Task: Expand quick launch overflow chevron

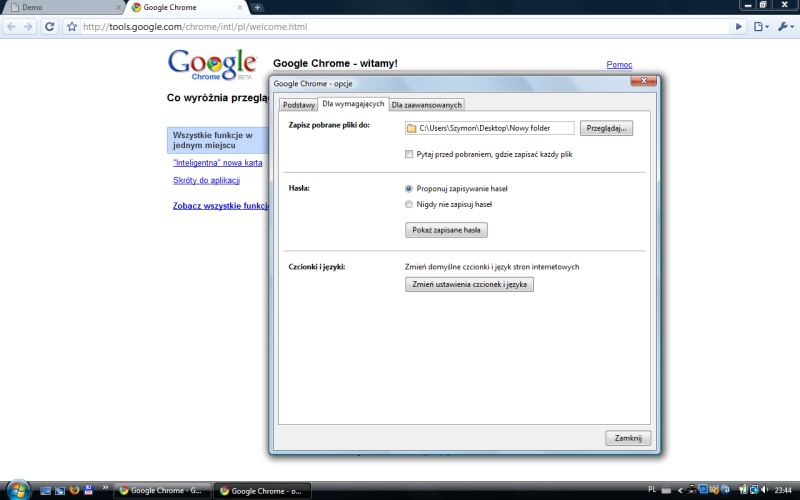Action: [x=105, y=488]
